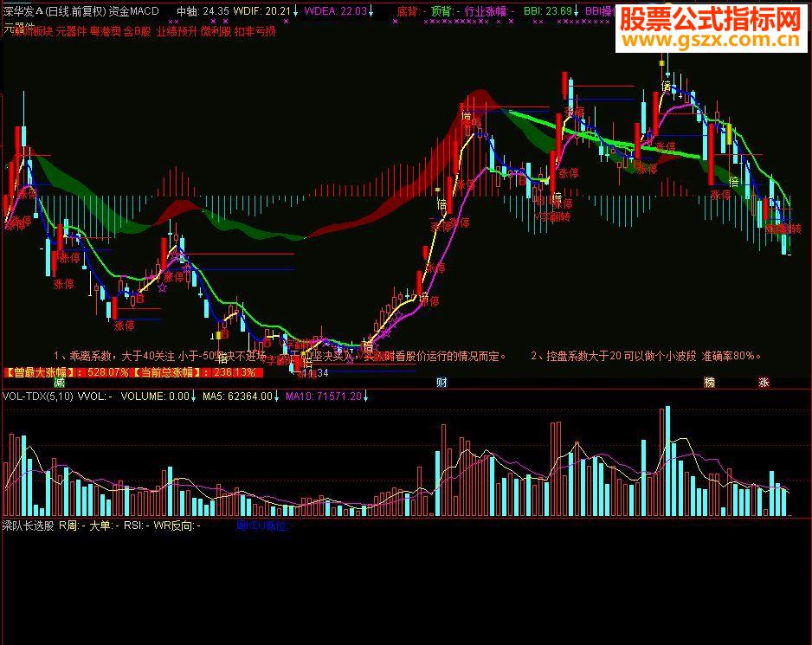Click note 1 about 乖离系数
812x645 pixels.
pyautogui.click(x=280, y=356)
